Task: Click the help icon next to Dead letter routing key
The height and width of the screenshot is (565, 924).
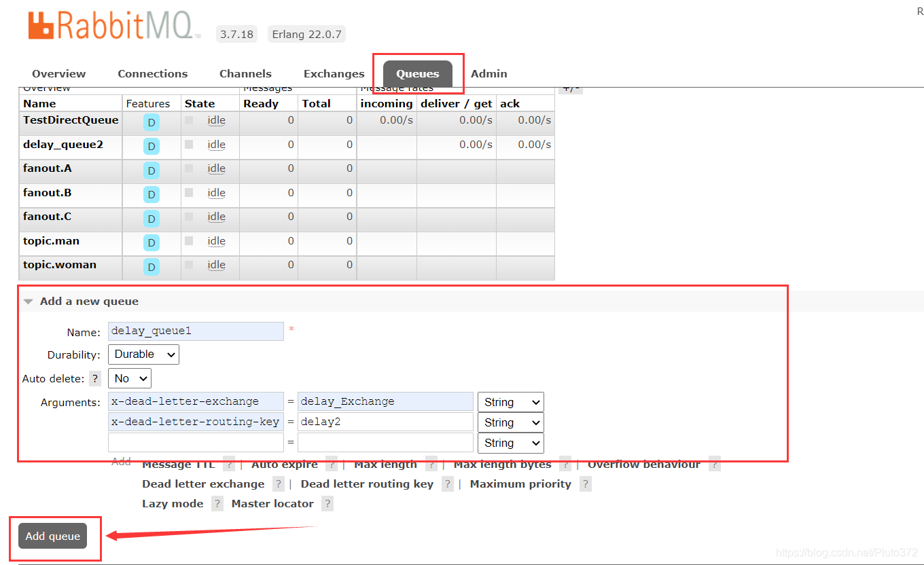Action: (x=447, y=484)
